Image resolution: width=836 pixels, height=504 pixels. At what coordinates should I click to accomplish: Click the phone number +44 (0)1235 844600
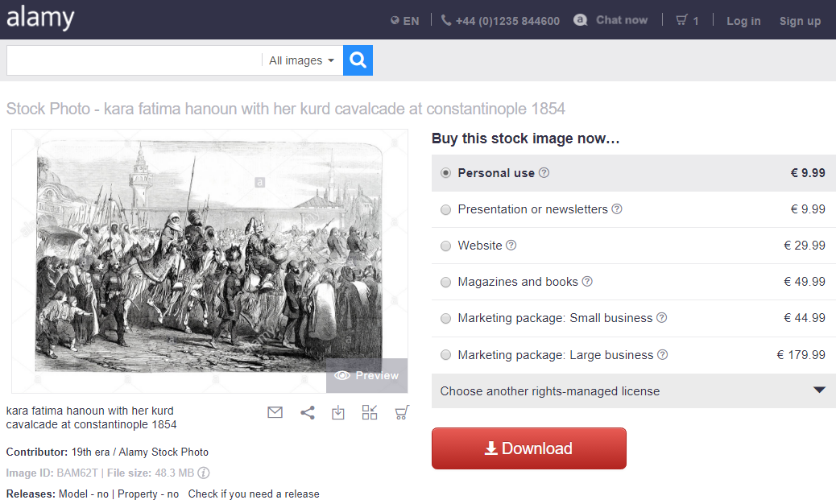click(507, 21)
